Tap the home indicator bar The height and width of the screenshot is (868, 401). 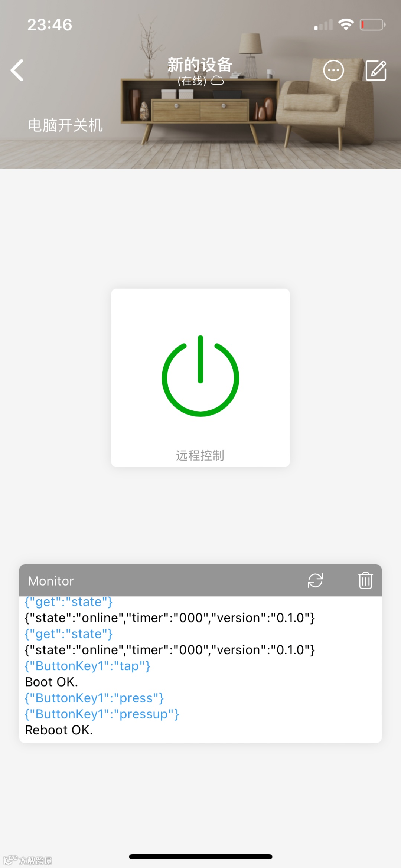(200, 856)
